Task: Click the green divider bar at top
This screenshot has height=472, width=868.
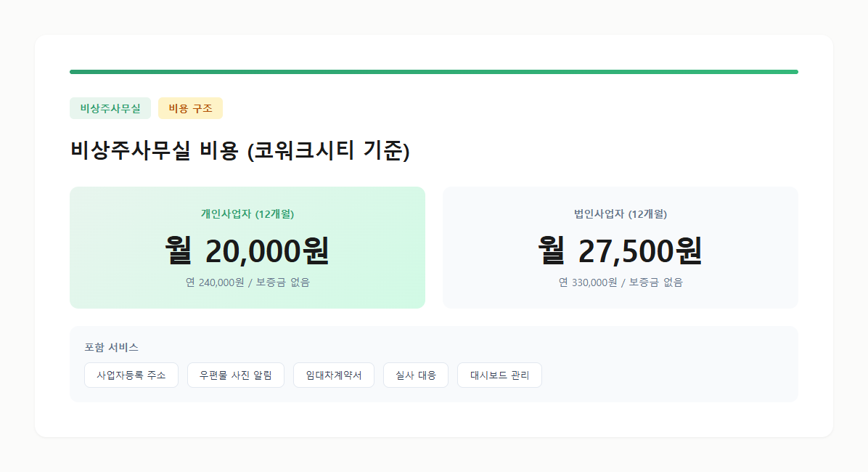Action: pyautogui.click(x=433, y=71)
